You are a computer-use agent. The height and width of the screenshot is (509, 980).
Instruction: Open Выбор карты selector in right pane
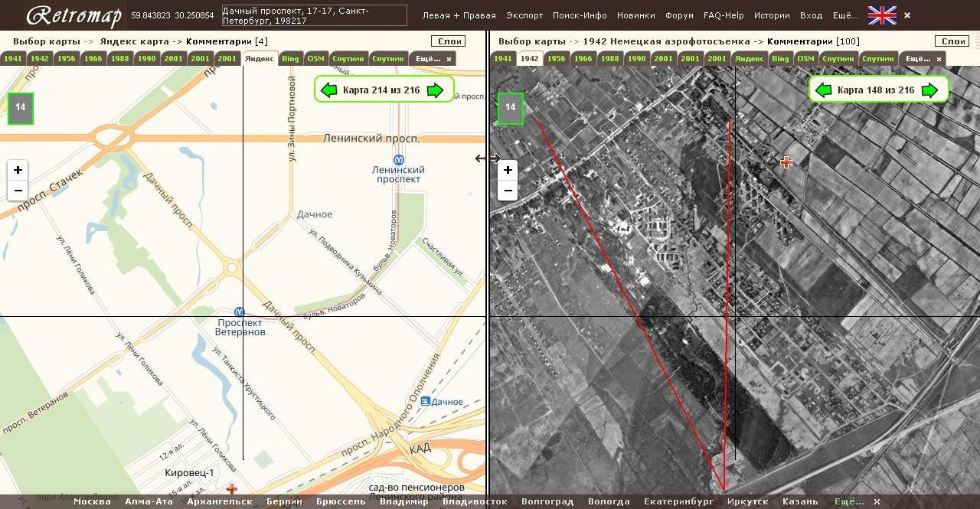point(532,41)
